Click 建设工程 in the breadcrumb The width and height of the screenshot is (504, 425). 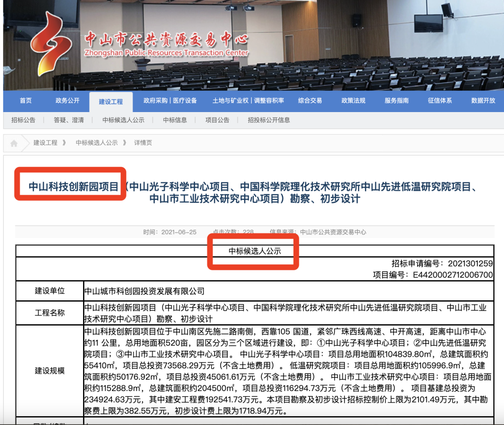coord(45,143)
